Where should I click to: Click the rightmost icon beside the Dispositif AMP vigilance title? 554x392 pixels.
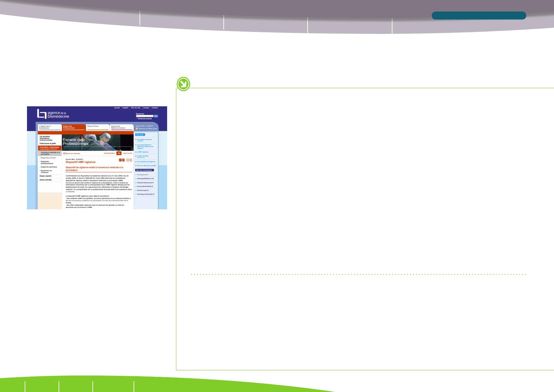[x=131, y=160]
